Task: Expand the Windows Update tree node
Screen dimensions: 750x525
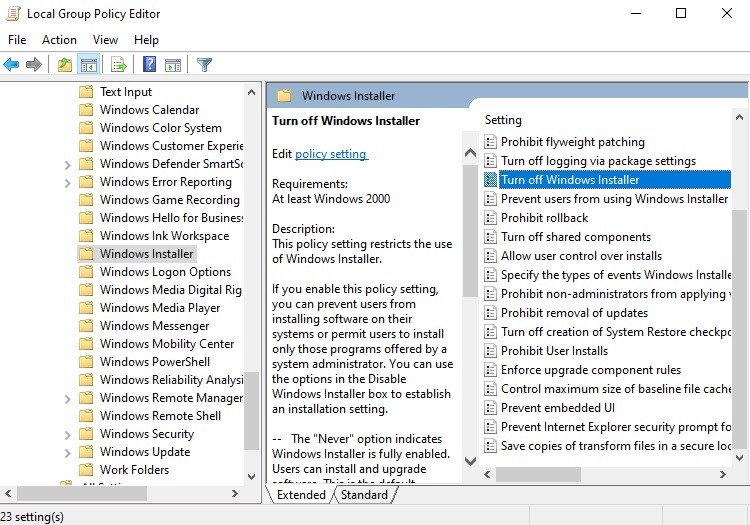Action: 67,452
